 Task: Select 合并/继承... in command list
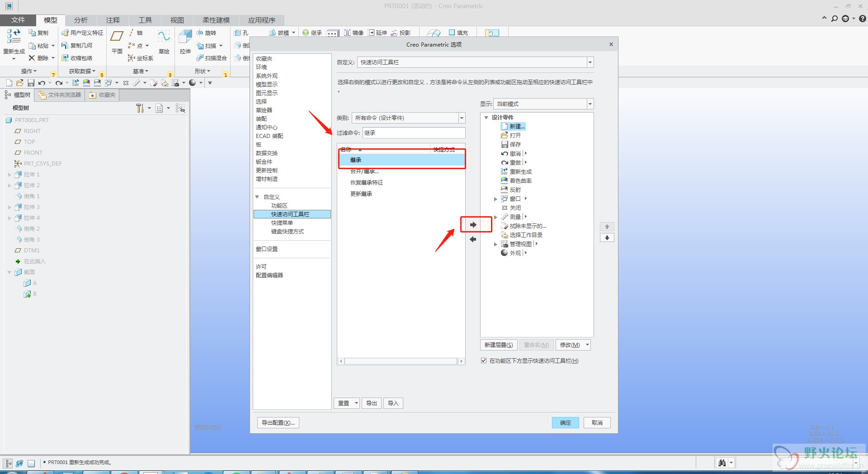pos(365,171)
